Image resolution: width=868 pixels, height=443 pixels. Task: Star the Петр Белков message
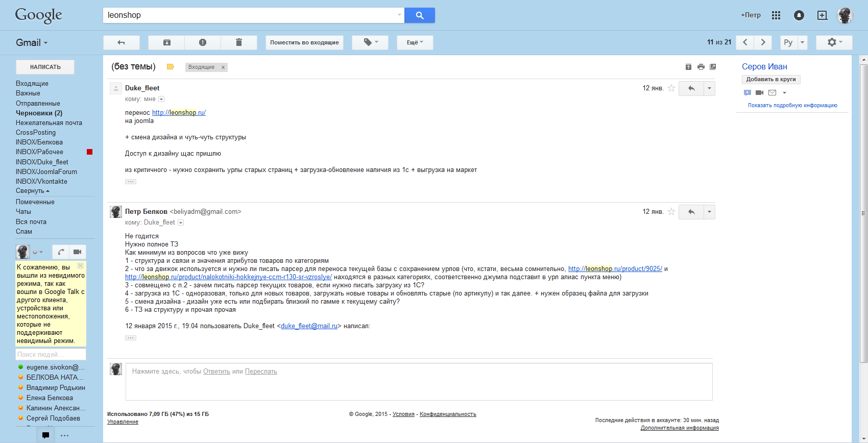pos(671,212)
